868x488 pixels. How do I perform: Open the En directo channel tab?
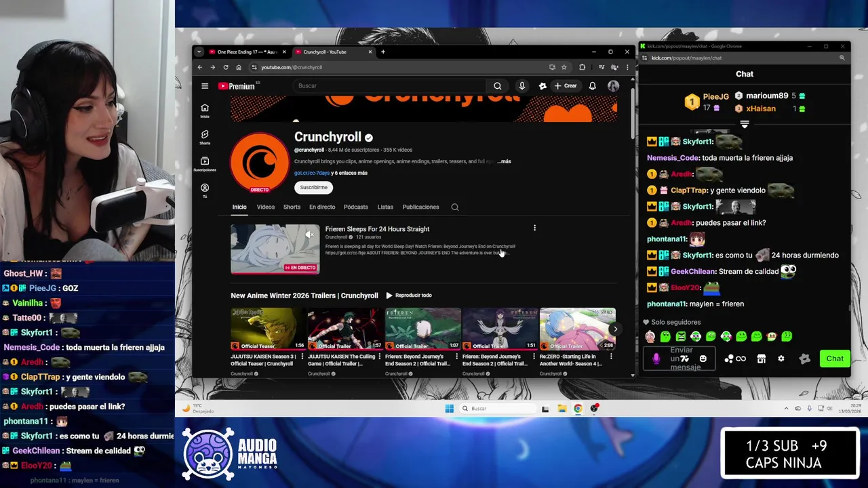tap(322, 207)
